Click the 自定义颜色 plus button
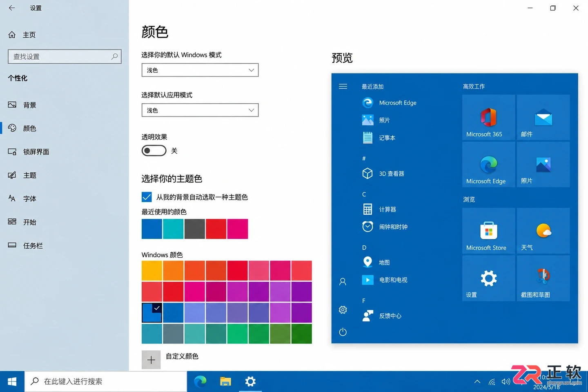This screenshot has height=392, width=588. 151,360
